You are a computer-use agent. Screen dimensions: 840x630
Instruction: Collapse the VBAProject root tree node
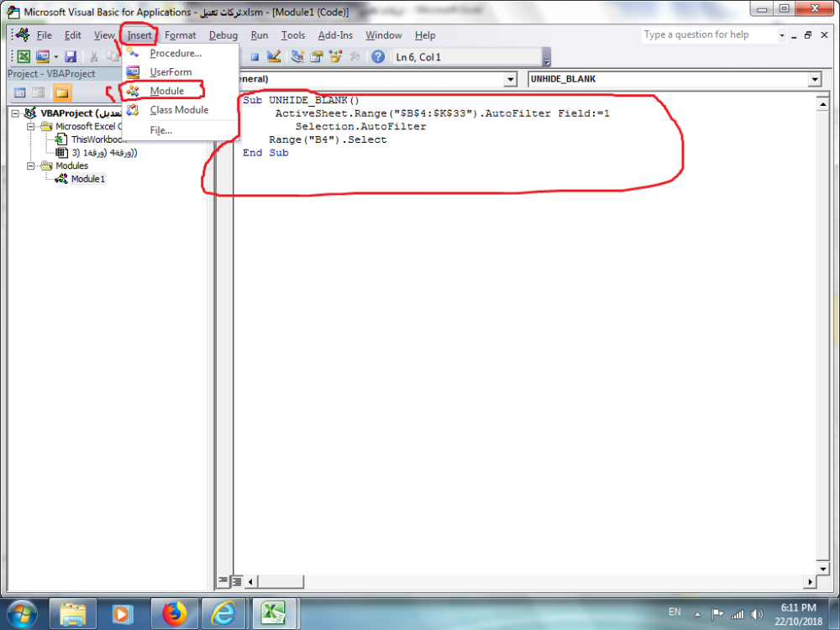click(x=15, y=113)
